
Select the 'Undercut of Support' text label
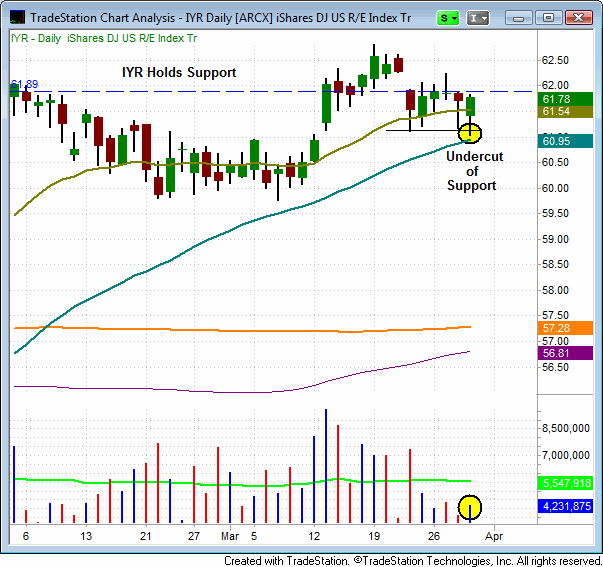474,171
